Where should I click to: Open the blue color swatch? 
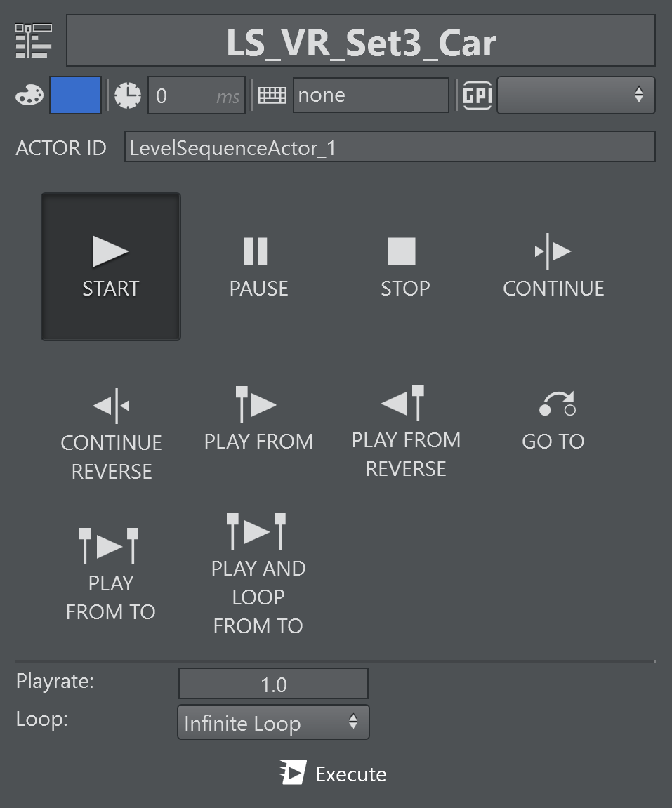pos(75,95)
